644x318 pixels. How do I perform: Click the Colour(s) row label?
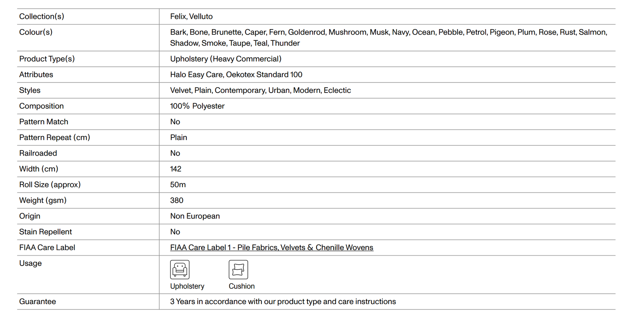pyautogui.click(x=36, y=32)
